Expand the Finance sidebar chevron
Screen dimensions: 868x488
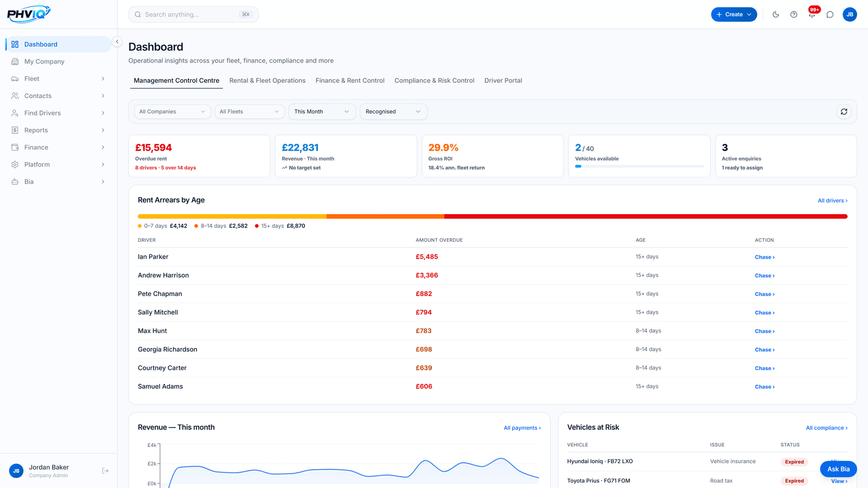103,147
